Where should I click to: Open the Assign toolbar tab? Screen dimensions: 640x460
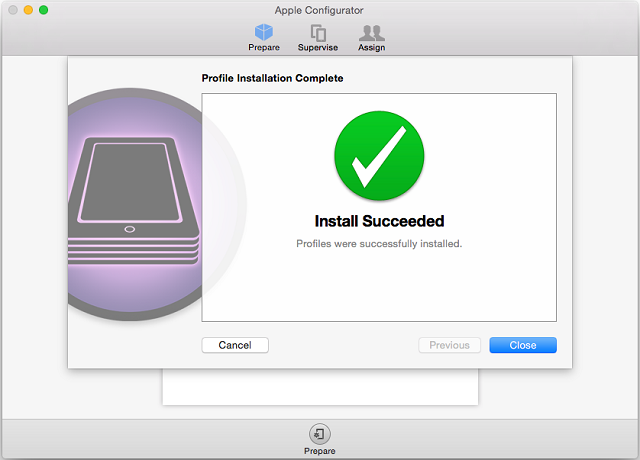tap(371, 38)
